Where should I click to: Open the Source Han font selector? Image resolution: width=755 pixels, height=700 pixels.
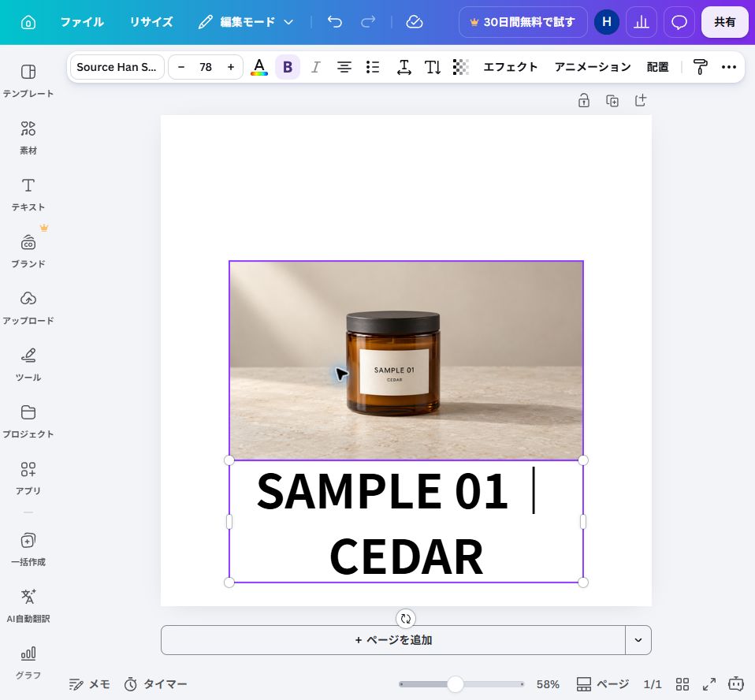117,67
